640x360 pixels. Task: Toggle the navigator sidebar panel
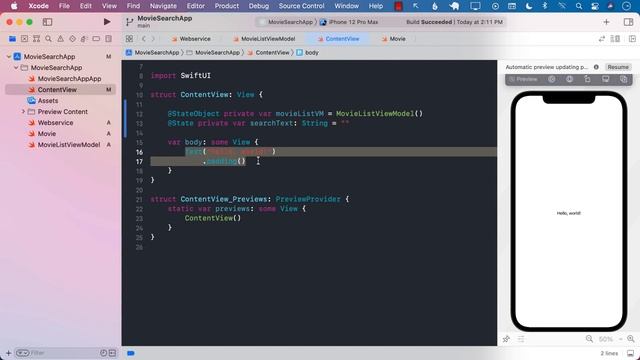47,22
